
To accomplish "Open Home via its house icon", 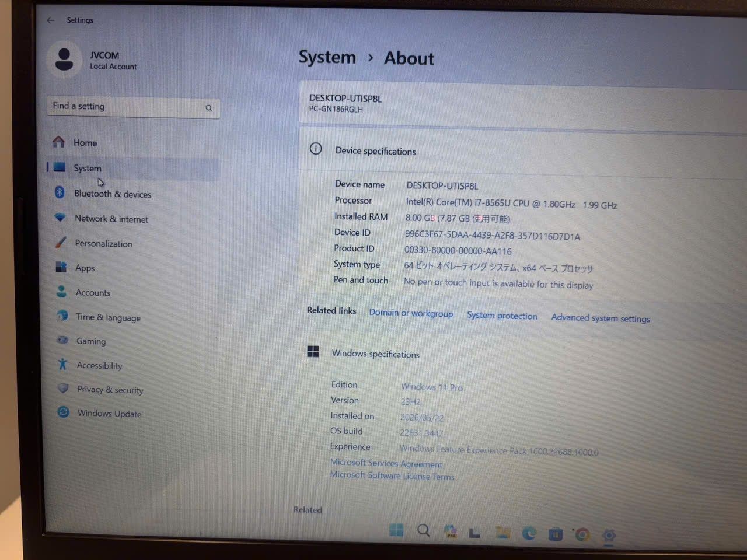I will point(58,142).
